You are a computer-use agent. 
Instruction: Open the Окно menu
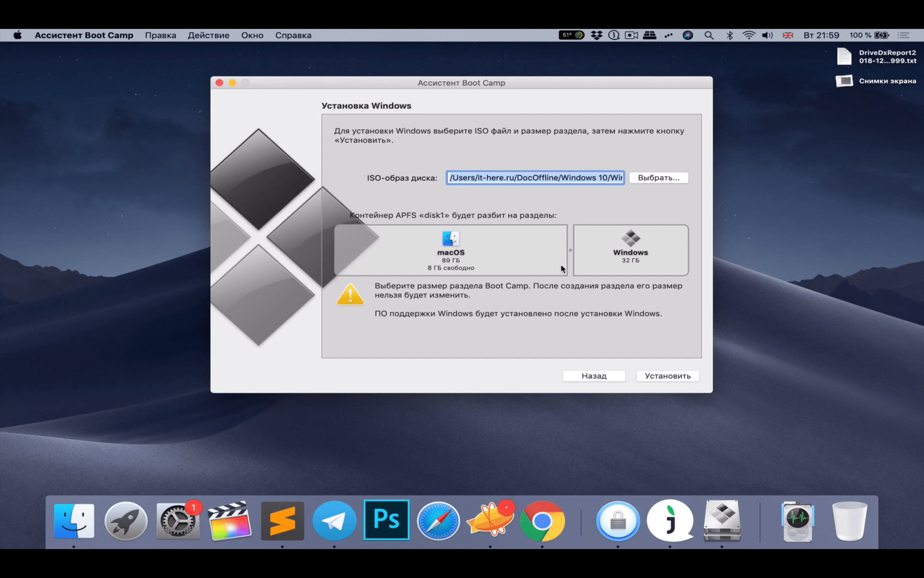coord(252,35)
